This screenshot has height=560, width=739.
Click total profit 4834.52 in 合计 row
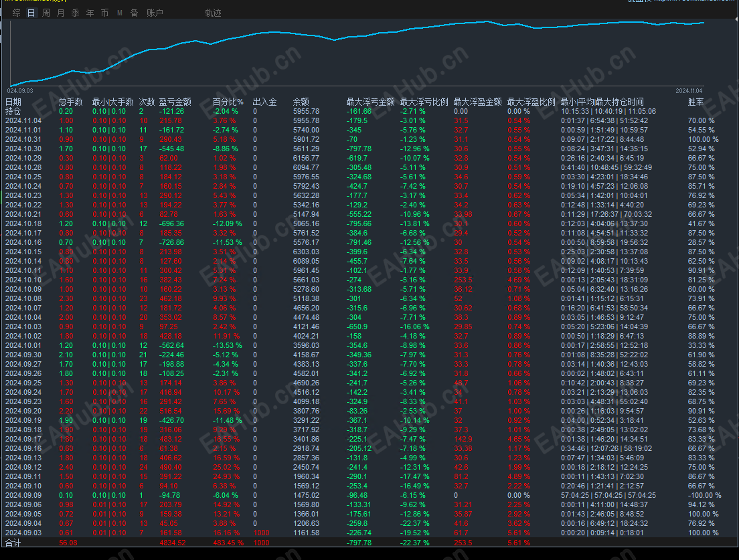click(173, 543)
